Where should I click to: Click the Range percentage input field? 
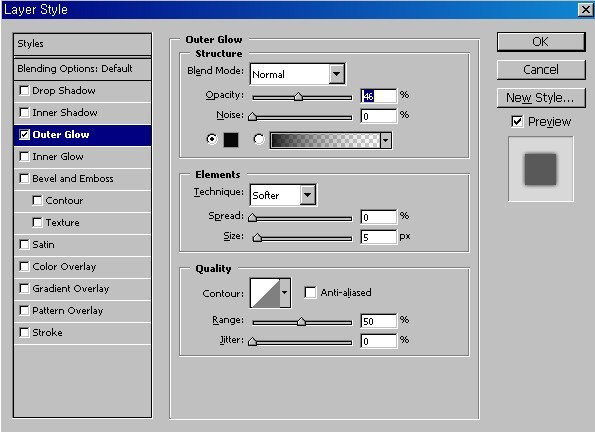pyautogui.click(x=378, y=321)
